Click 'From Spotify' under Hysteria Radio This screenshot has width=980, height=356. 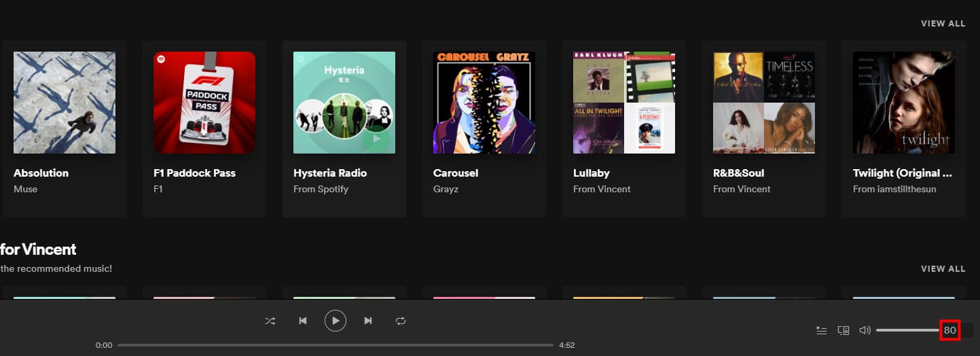point(321,189)
